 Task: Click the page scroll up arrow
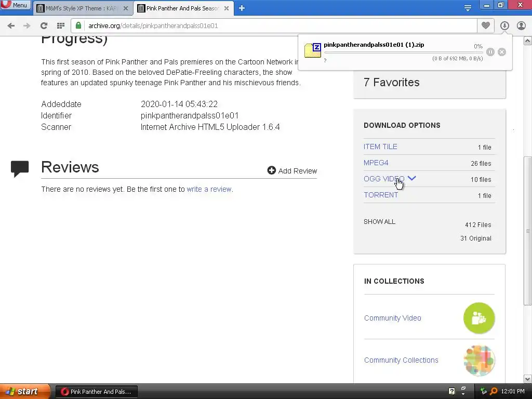[528, 41]
